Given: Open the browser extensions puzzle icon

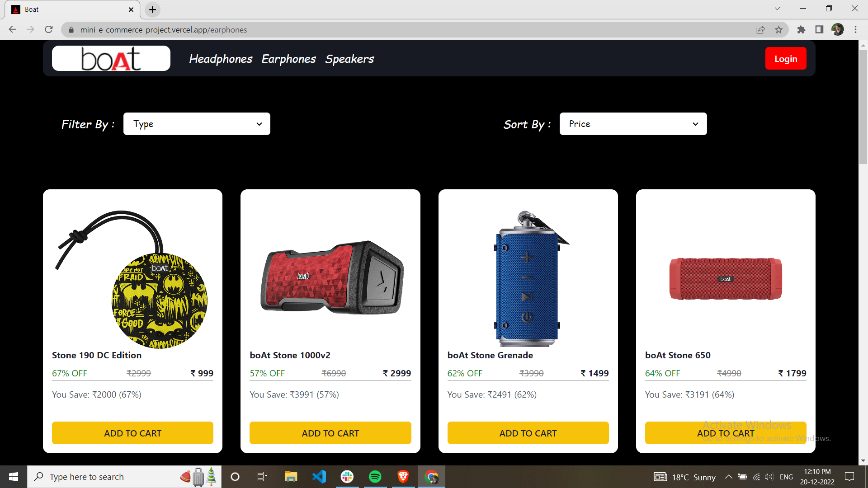Looking at the screenshot, I should [x=801, y=29].
